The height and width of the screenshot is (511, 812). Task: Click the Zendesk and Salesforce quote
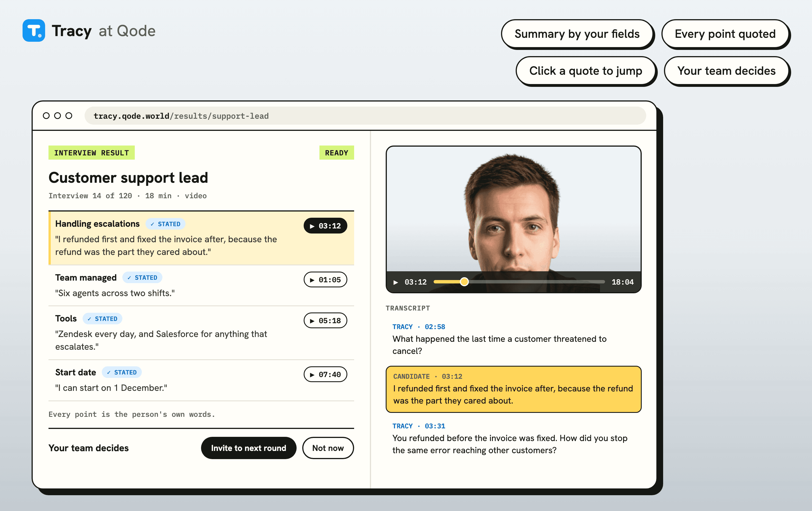coord(161,340)
